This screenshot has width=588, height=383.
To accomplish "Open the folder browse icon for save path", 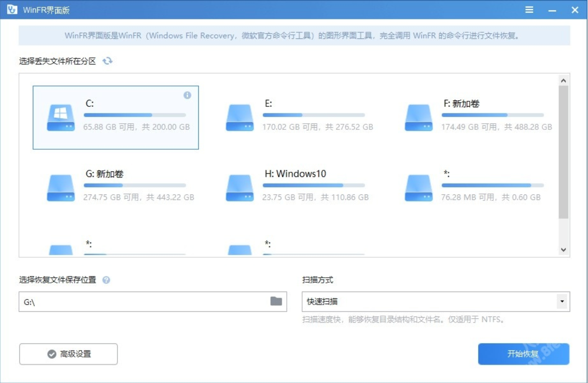I will (x=276, y=301).
